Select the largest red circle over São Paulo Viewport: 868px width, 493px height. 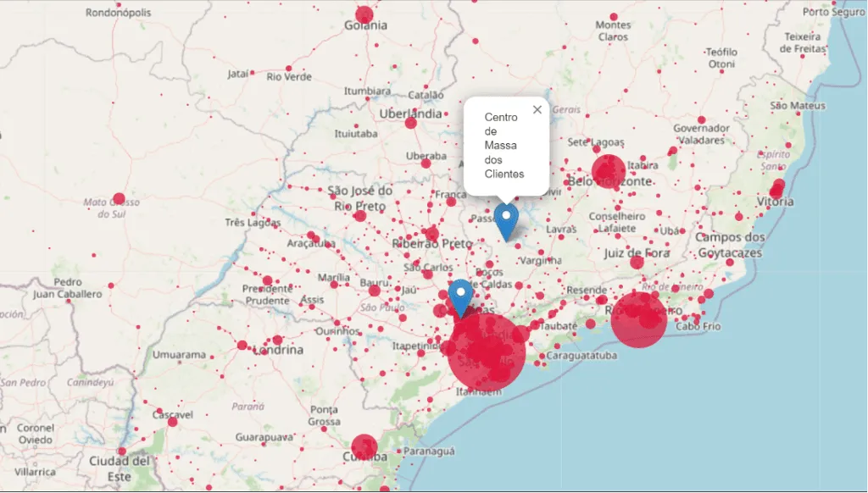click(486, 352)
